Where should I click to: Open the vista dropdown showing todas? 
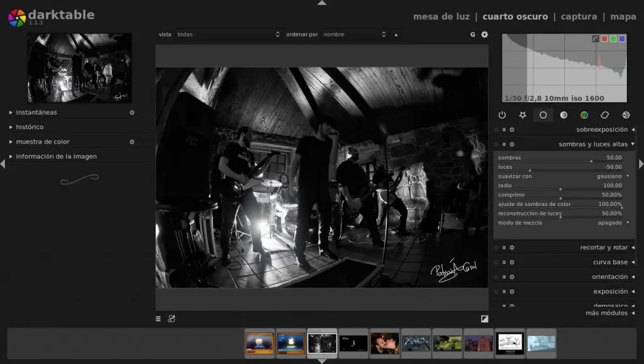[228, 35]
